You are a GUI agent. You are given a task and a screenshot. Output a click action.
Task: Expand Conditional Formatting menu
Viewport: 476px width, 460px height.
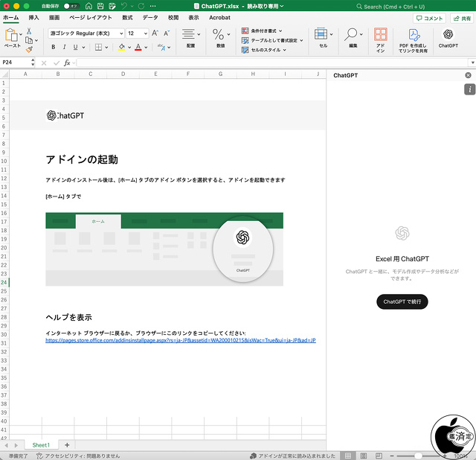[x=280, y=31]
